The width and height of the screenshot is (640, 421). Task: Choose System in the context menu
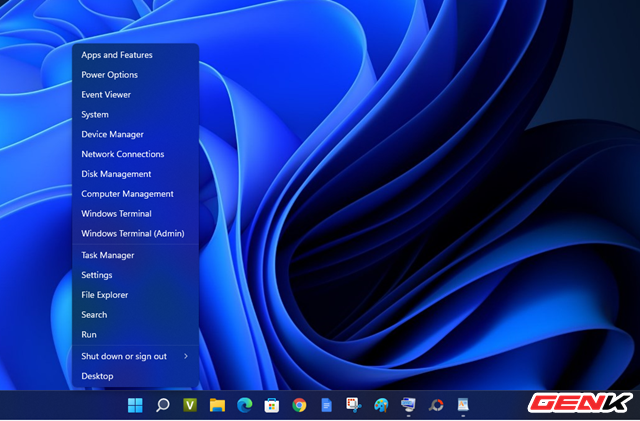[x=136, y=114]
